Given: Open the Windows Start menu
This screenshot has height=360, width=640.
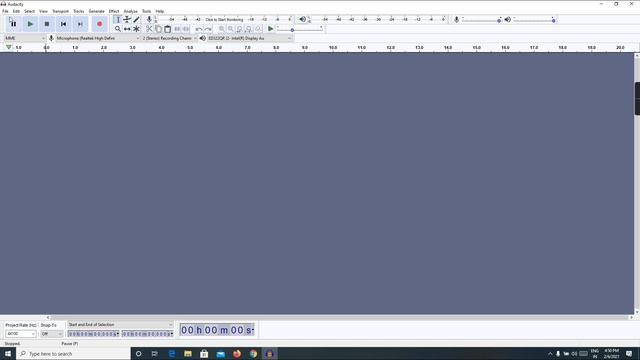Looking at the screenshot, I should click(x=8, y=353).
